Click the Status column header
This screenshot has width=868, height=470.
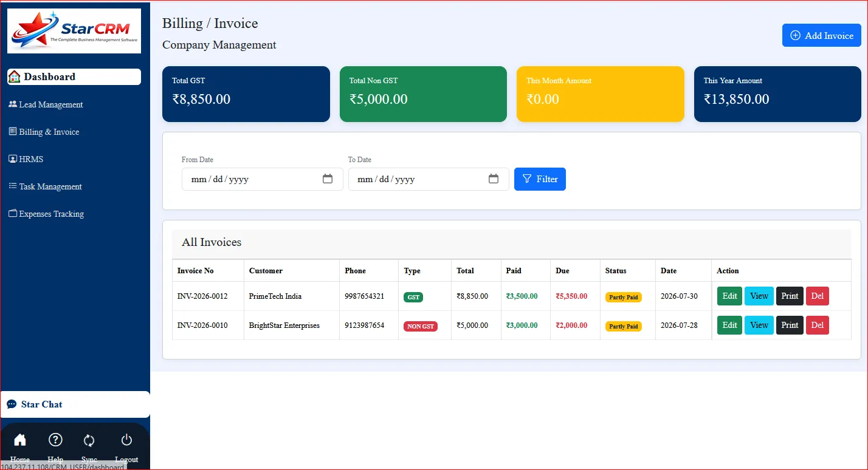(628, 271)
